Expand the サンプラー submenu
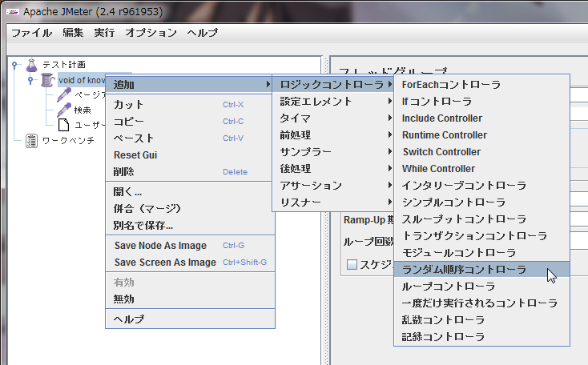The image size is (588, 365). (332, 152)
